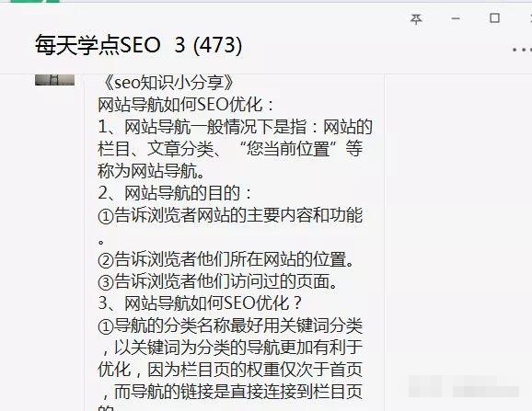
Task: Pin the chat window on top
Action: click(x=416, y=19)
